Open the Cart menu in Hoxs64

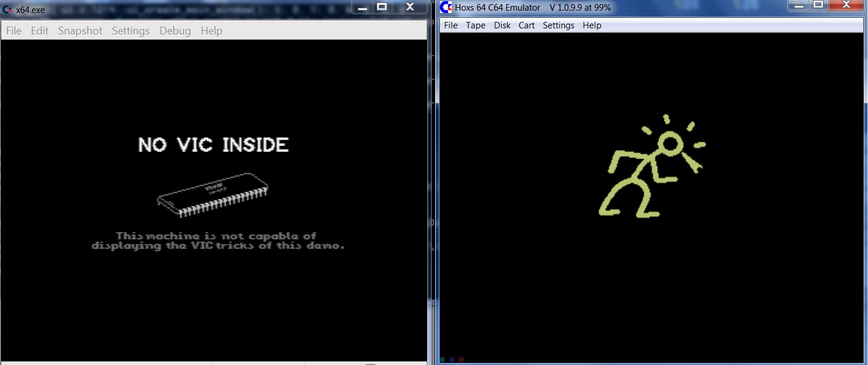point(526,25)
